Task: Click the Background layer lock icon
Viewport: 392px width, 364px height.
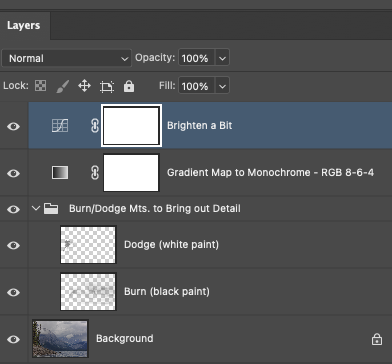Action: [x=377, y=339]
